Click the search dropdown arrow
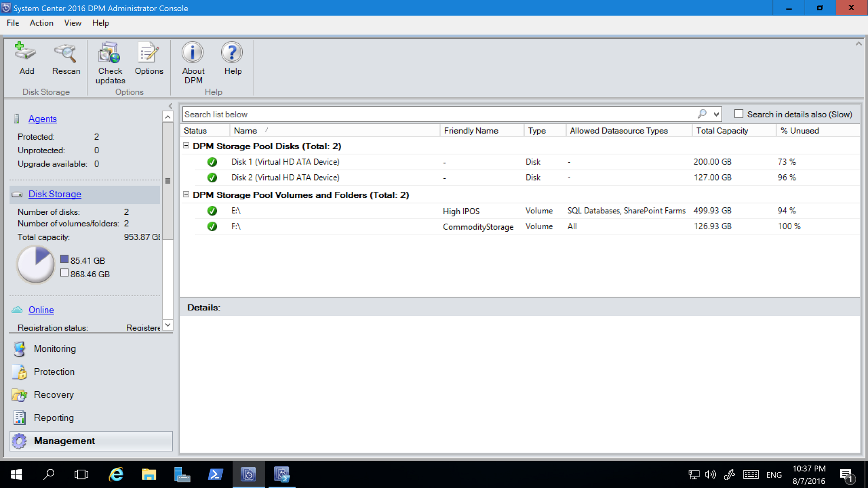868x488 pixels. tap(716, 114)
